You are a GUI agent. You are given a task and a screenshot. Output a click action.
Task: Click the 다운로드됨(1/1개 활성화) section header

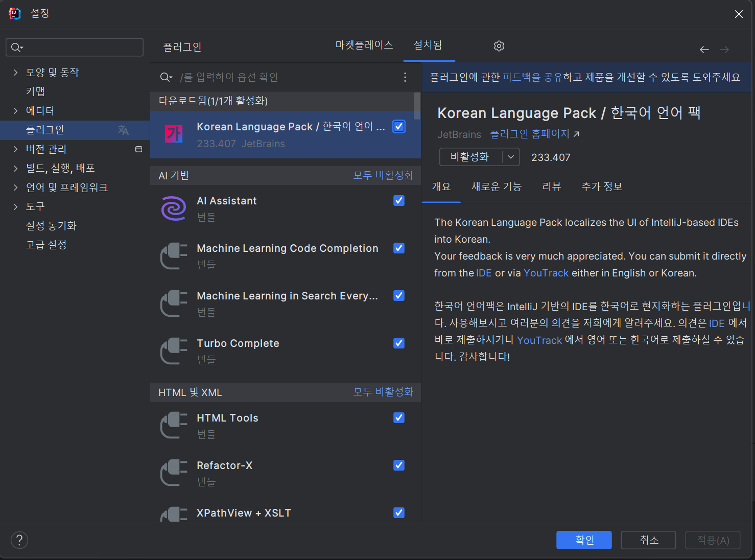[282, 101]
